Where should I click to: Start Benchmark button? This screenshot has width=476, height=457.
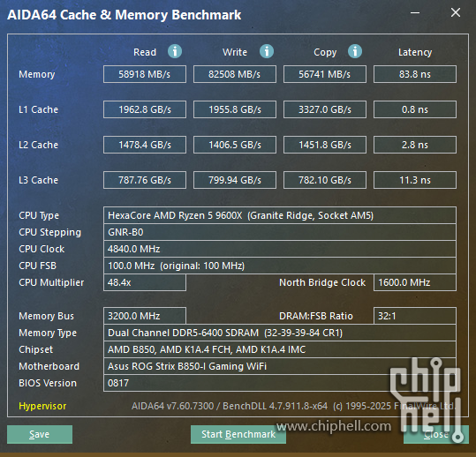pyautogui.click(x=238, y=434)
